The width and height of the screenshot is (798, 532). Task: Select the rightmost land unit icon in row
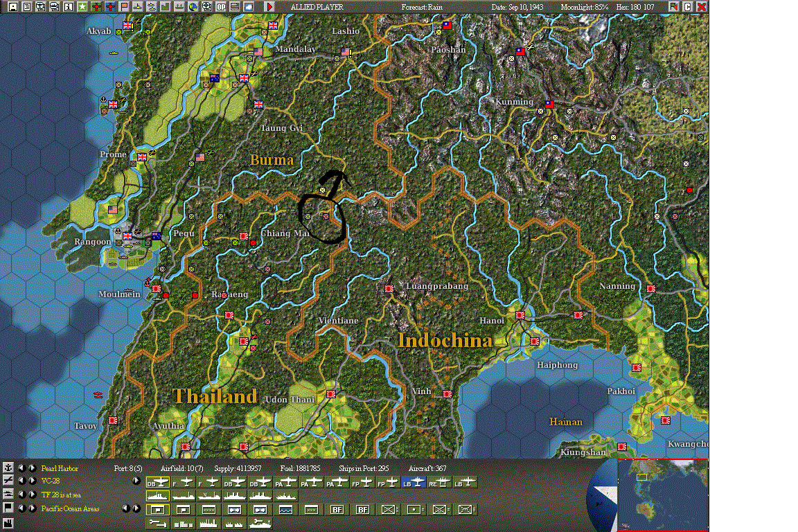pos(465,509)
